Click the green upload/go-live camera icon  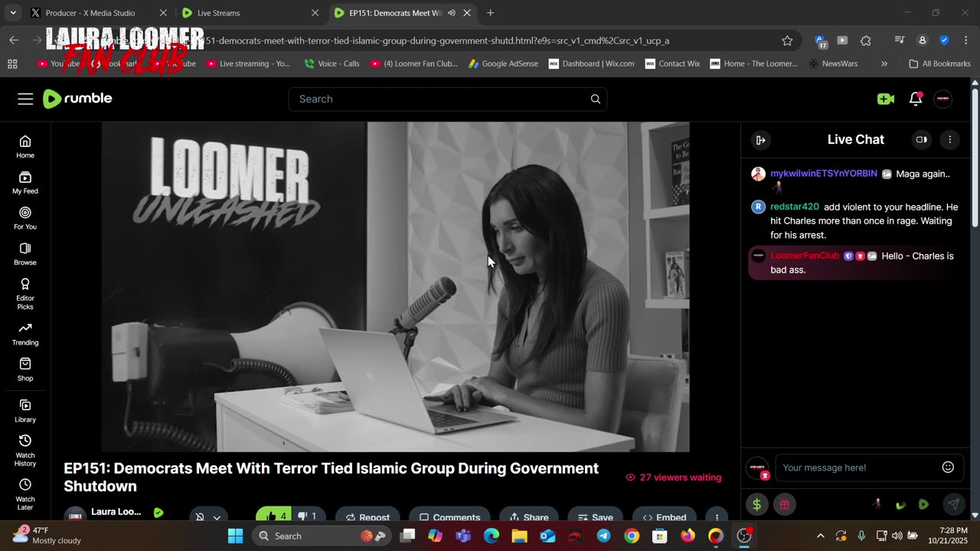(x=886, y=99)
